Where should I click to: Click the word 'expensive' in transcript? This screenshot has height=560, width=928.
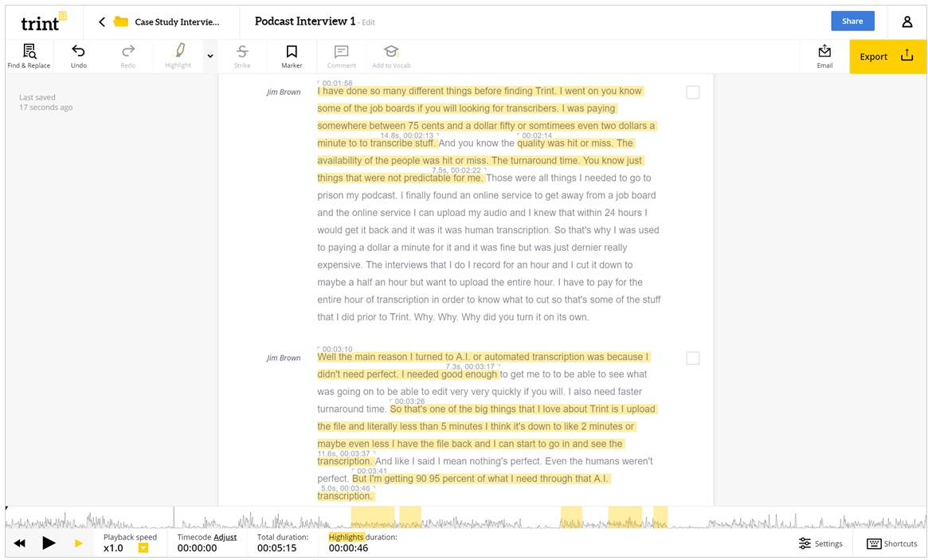(x=339, y=265)
